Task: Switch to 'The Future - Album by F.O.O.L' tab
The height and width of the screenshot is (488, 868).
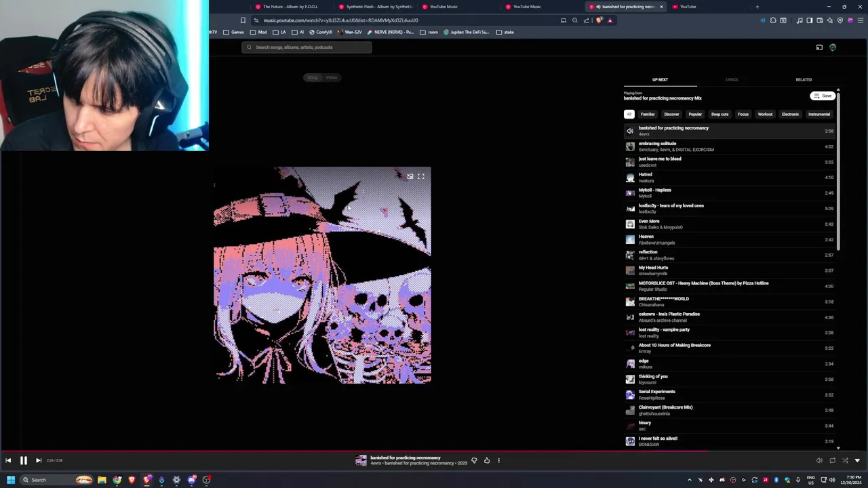Action: point(292,7)
